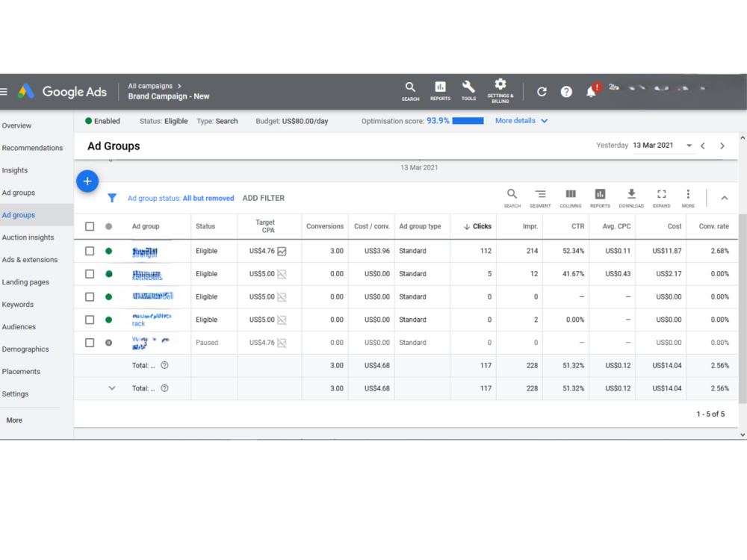Open Recommendations in the sidebar

[x=32, y=148]
